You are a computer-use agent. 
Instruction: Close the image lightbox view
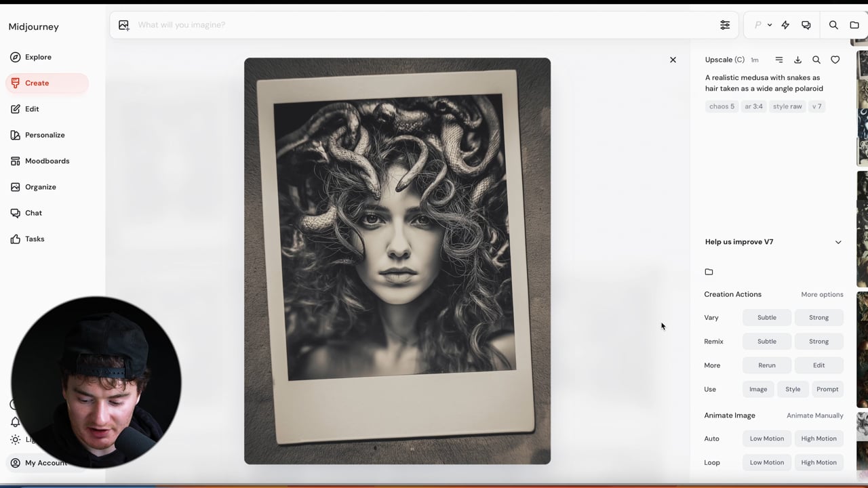point(673,60)
